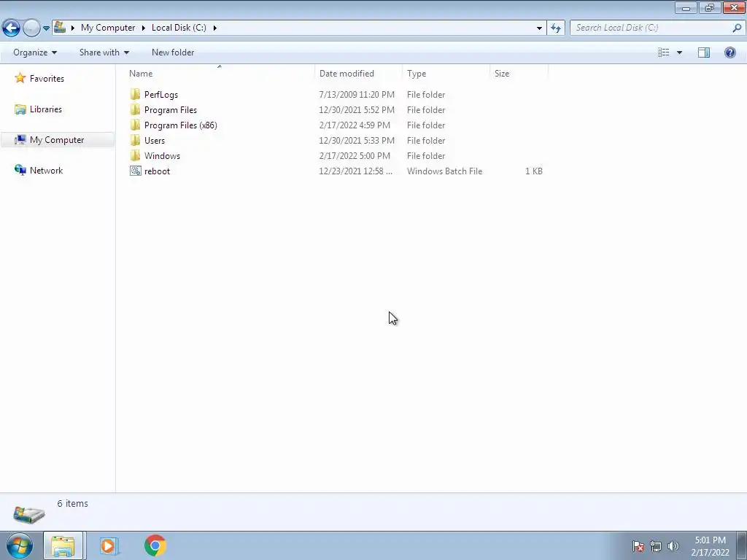Change your view icon button

tap(664, 52)
